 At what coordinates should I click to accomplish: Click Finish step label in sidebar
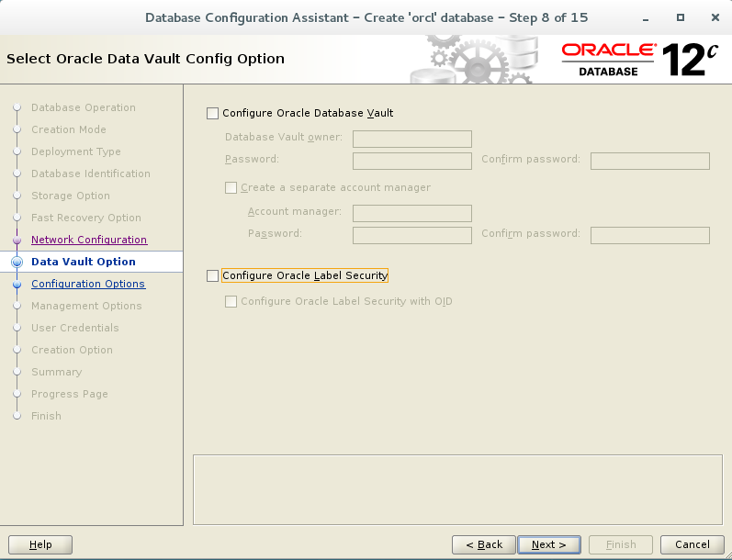tap(46, 416)
